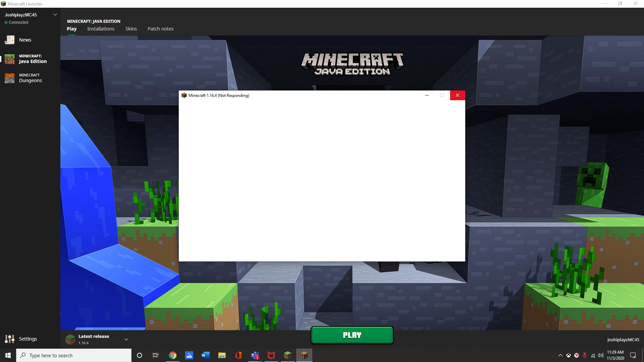Close the not responding Minecraft 1.16.4 window
The width and height of the screenshot is (644, 362).
click(457, 96)
